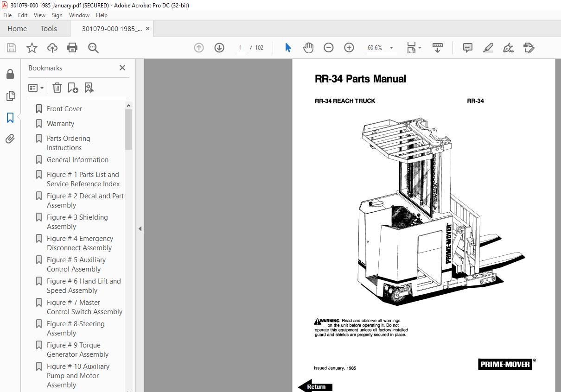
Task: Open Figure # 8 Steering Assembly
Action: click(76, 329)
